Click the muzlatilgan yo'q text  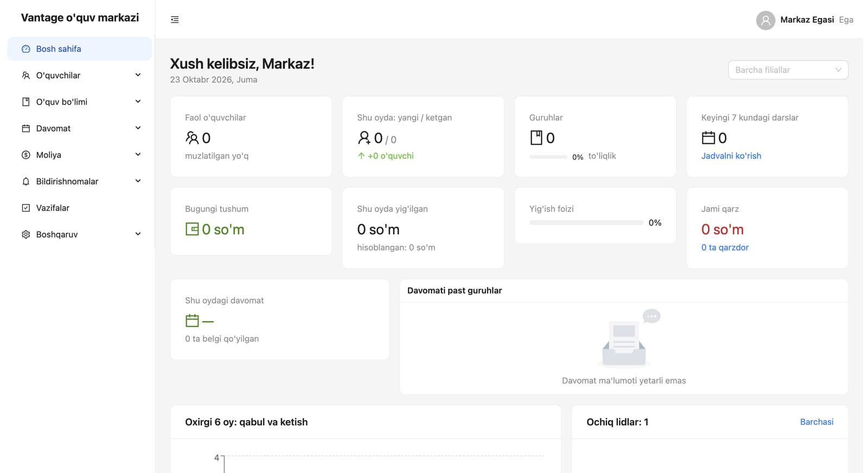(216, 156)
